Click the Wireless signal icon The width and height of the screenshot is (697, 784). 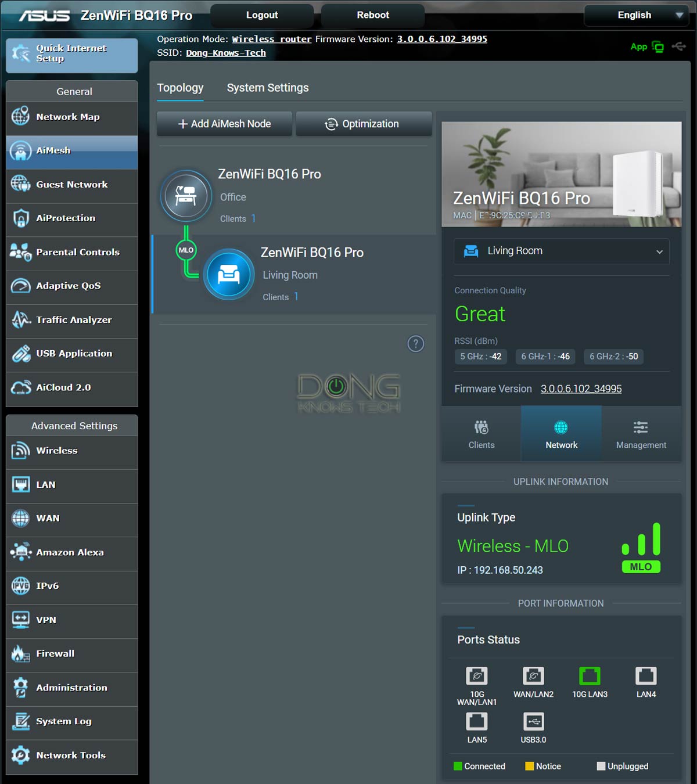(x=20, y=451)
